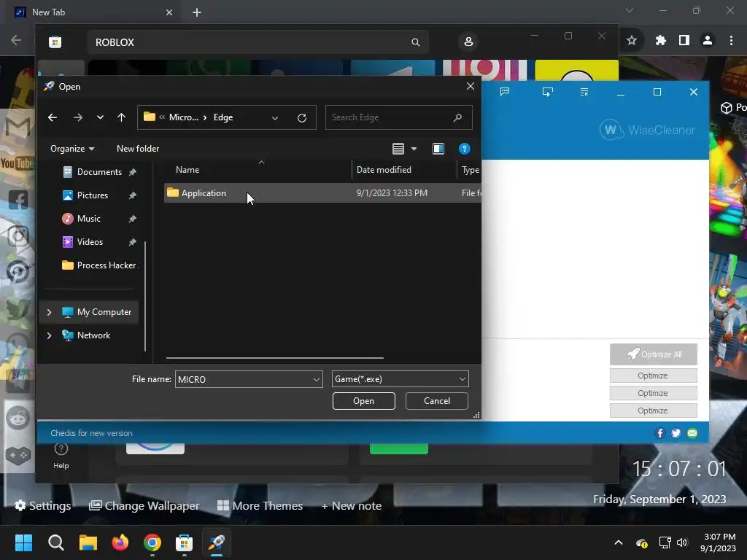Click the WiseCleaner Twitter icon
Image resolution: width=747 pixels, height=560 pixels.
pos(676,433)
